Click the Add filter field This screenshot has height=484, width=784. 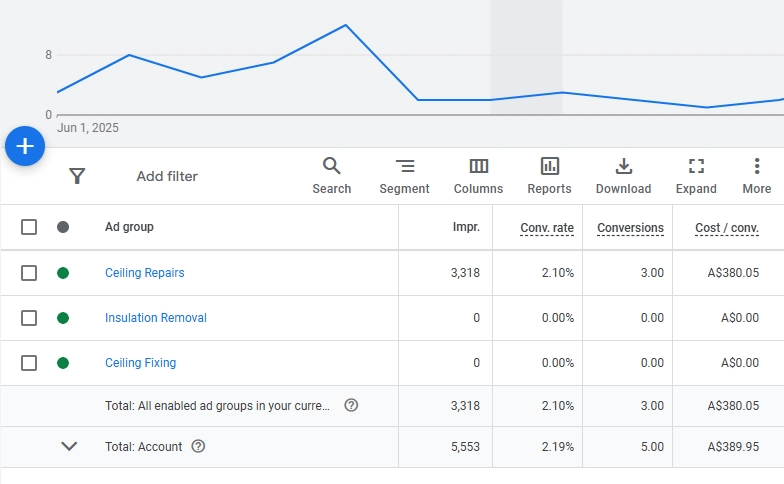coord(167,177)
